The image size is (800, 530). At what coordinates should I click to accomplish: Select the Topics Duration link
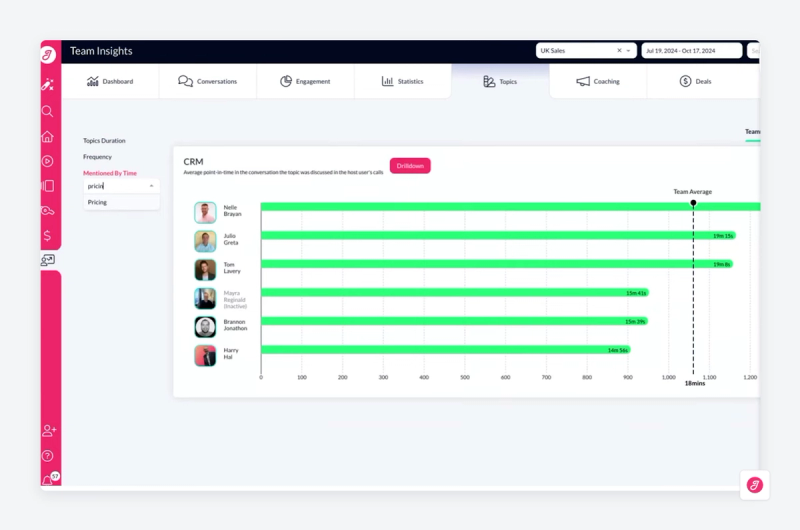pos(104,141)
